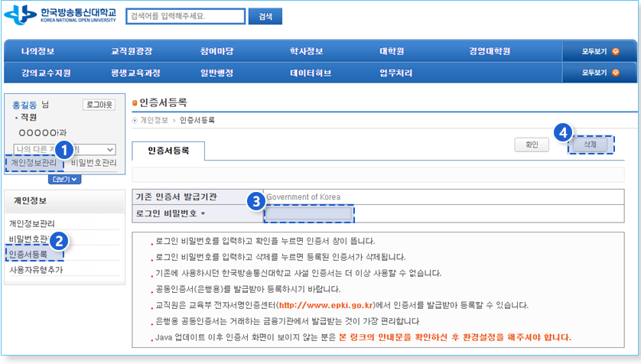Open the 대학원 menu
Viewport: 641px width, 364px height.
coord(392,51)
